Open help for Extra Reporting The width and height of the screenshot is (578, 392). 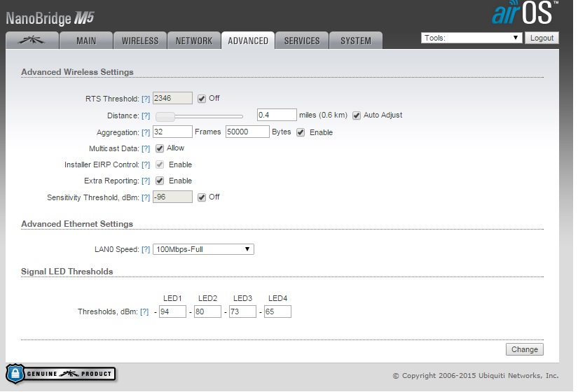pyautogui.click(x=146, y=181)
